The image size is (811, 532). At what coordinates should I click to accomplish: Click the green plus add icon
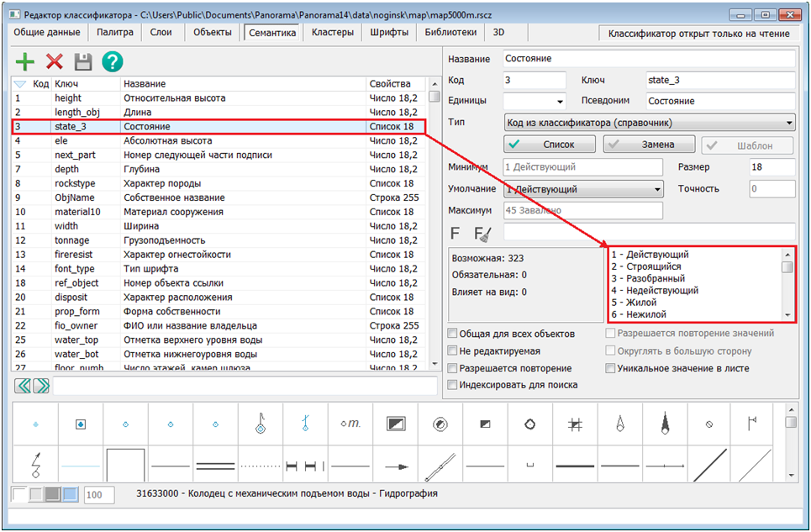[26, 61]
